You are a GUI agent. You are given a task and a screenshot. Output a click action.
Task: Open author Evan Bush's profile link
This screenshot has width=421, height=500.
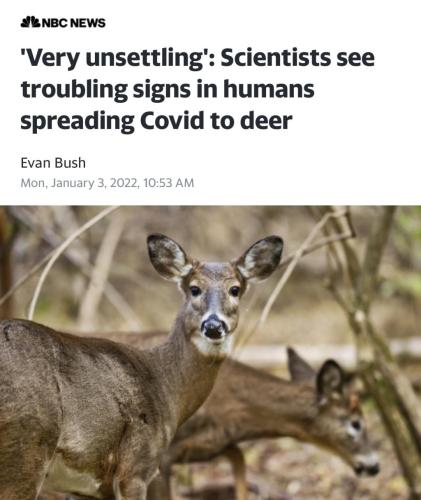pyautogui.click(x=53, y=163)
